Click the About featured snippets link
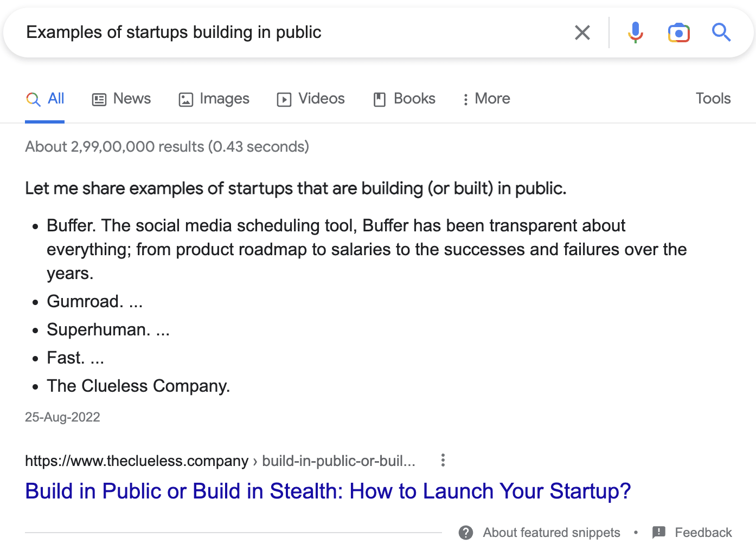The height and width of the screenshot is (544, 756). coord(551,533)
